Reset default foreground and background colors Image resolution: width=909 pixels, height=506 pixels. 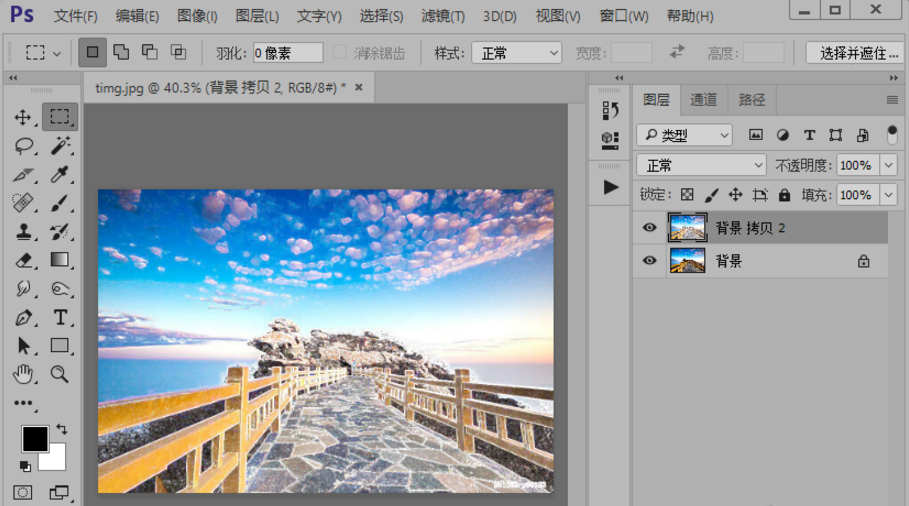(x=25, y=465)
